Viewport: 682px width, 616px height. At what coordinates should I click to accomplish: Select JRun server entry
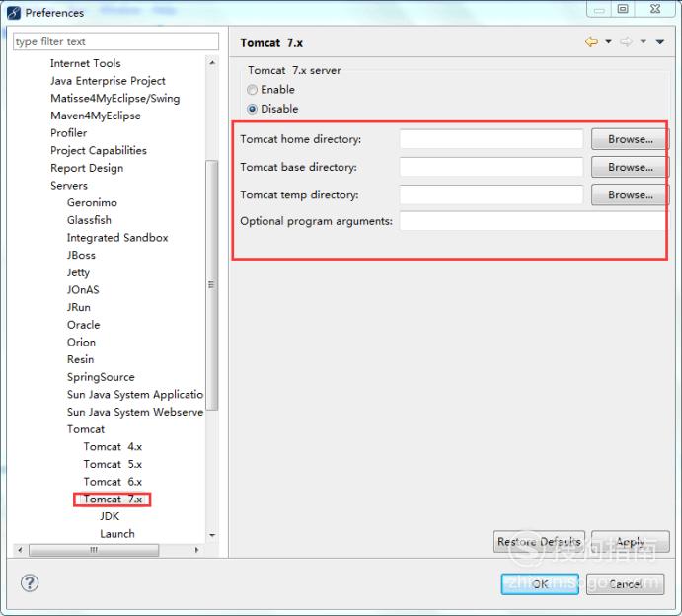click(79, 307)
